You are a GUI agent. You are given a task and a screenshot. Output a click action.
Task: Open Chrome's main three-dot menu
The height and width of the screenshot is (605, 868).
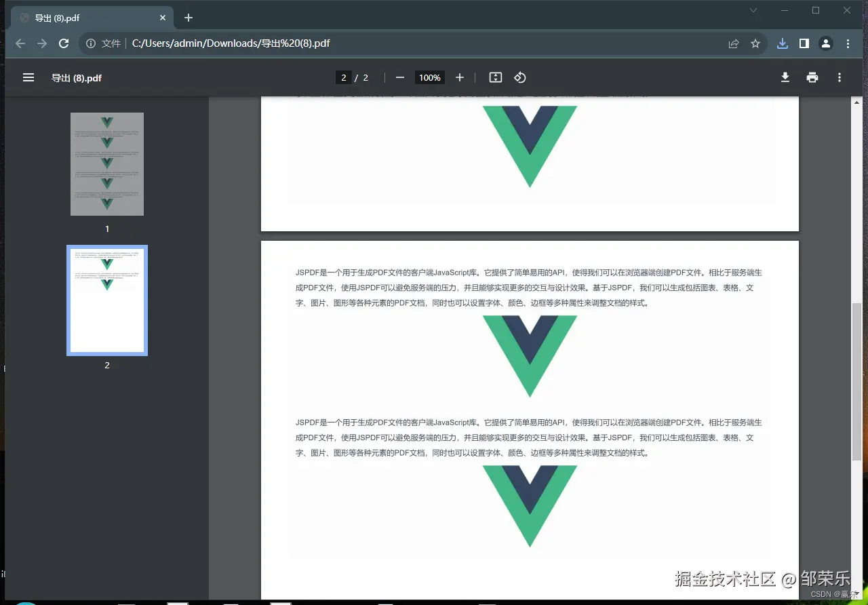(848, 43)
